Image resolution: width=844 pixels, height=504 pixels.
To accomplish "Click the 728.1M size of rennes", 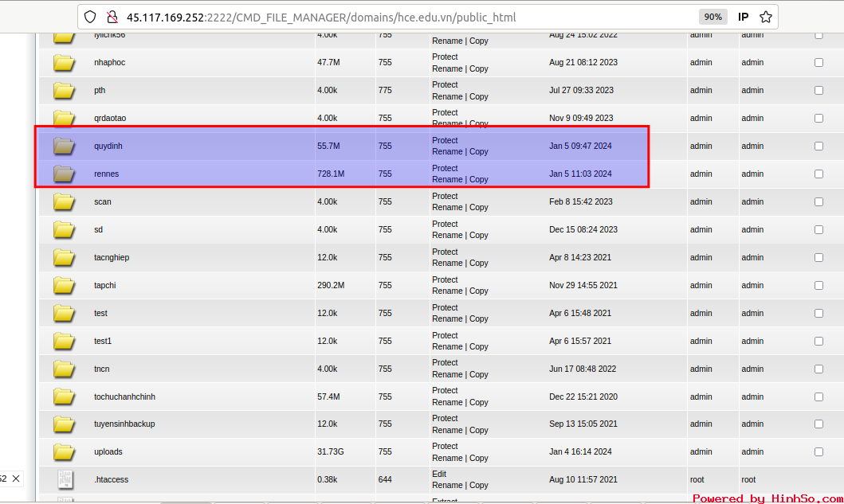I will pos(331,174).
